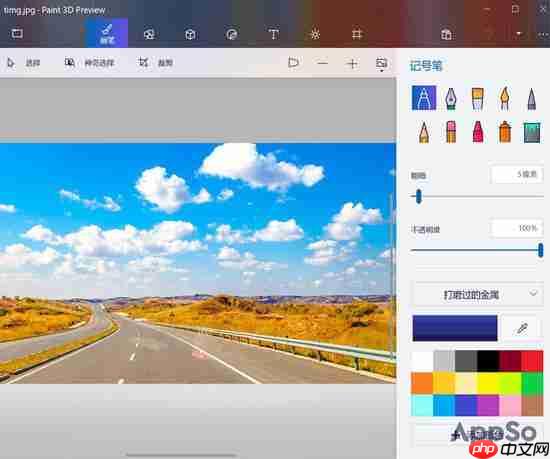Pick the indigo color swatch
The width and height of the screenshot is (550, 459).
tap(466, 405)
